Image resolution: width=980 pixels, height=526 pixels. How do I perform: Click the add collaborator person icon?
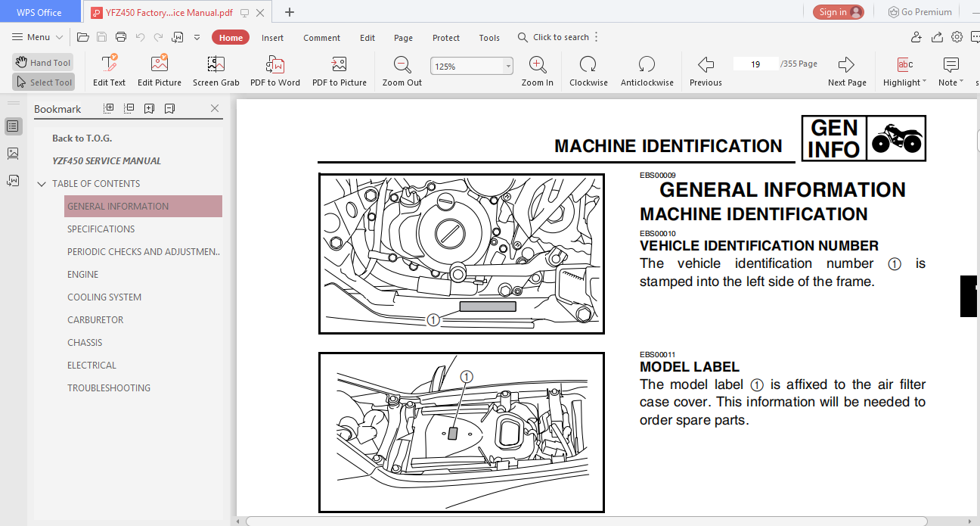916,37
